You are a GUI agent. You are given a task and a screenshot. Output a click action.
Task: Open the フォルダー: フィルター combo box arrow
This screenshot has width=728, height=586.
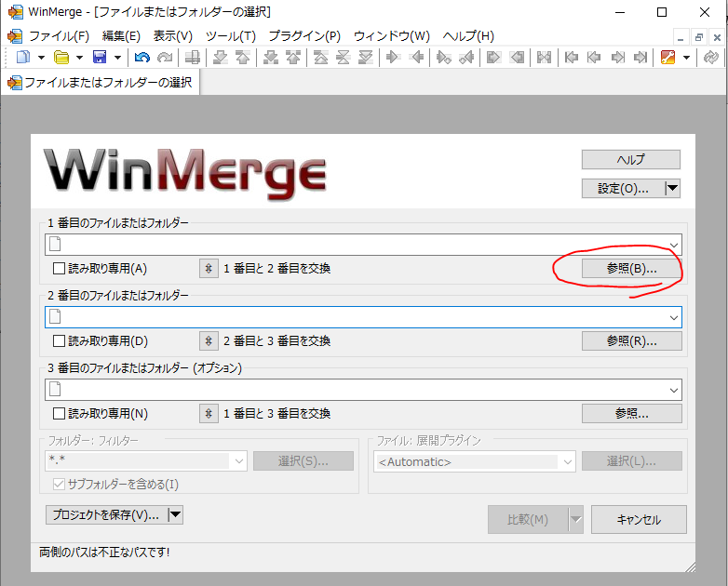(x=239, y=461)
